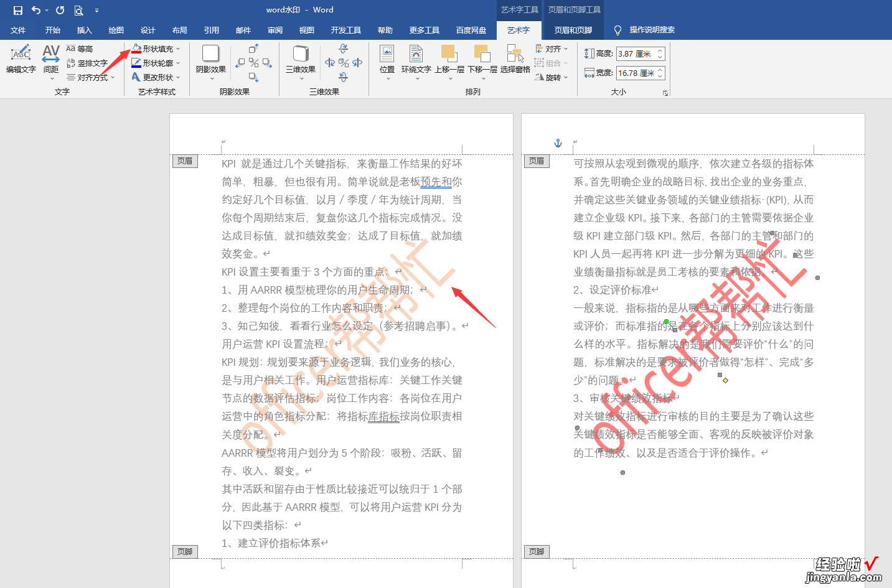Click the 3-D tilt down icon

[343, 77]
